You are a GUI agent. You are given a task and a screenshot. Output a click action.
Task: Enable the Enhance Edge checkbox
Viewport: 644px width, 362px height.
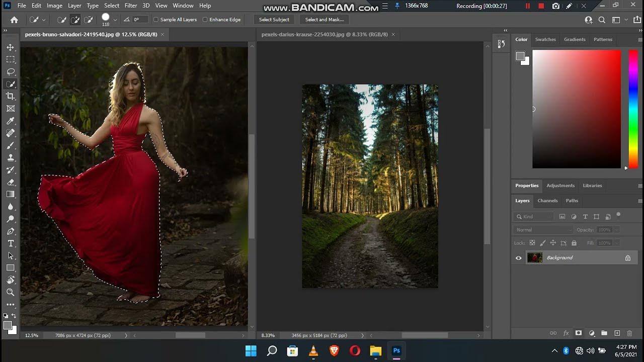[x=205, y=20]
